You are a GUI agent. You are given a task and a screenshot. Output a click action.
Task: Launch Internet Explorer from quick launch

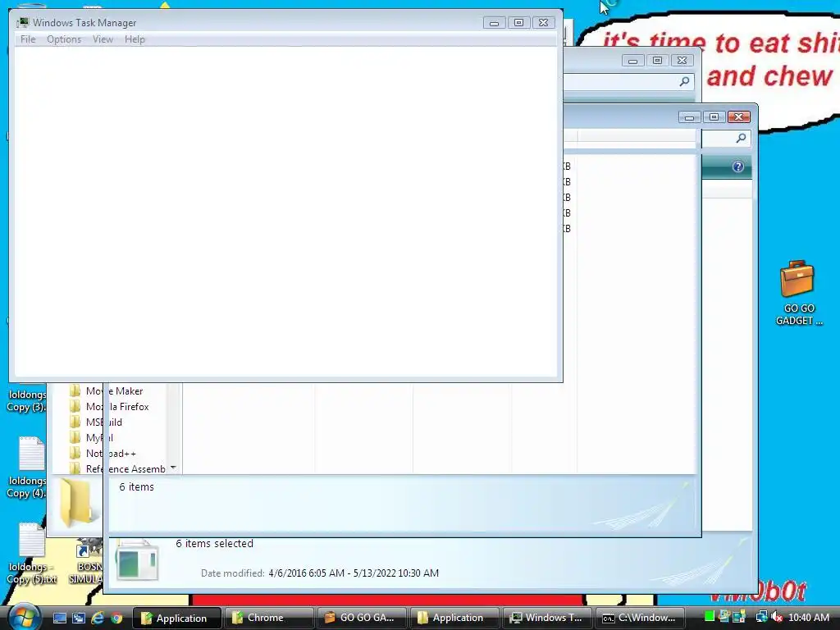pyautogui.click(x=98, y=619)
